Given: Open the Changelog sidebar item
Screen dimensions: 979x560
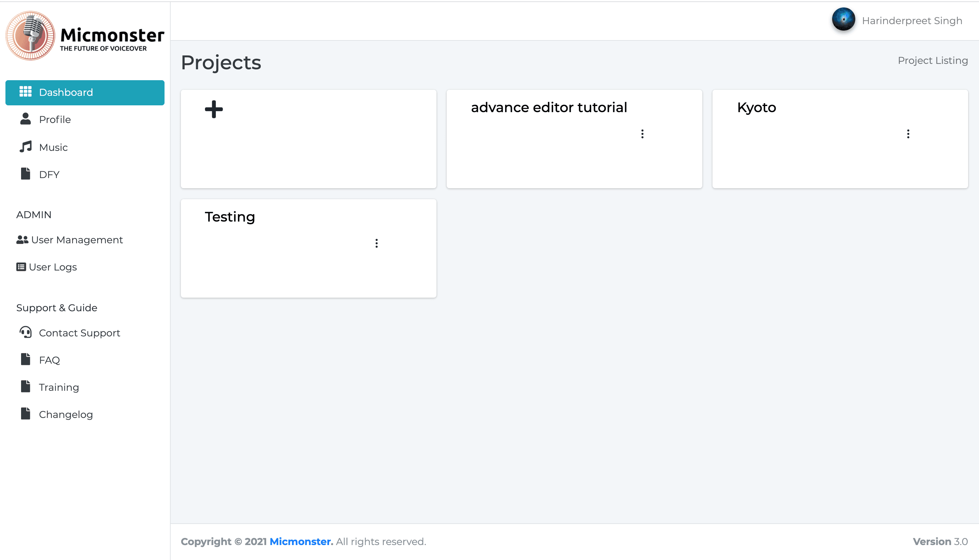Looking at the screenshot, I should [x=65, y=415].
